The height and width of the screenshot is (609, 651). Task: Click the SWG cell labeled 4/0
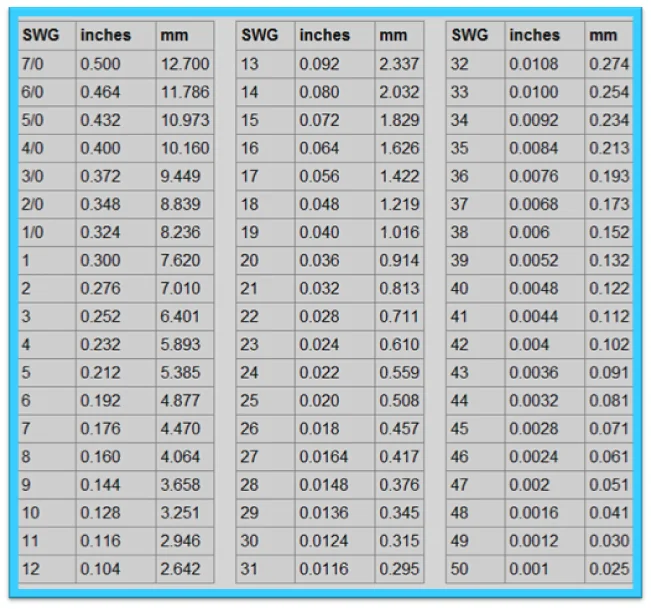[47, 148]
